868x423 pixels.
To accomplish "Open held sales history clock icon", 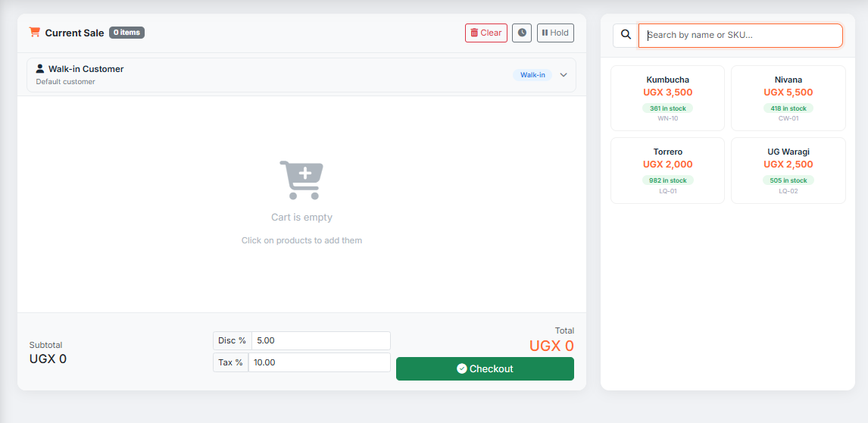I will tap(522, 33).
